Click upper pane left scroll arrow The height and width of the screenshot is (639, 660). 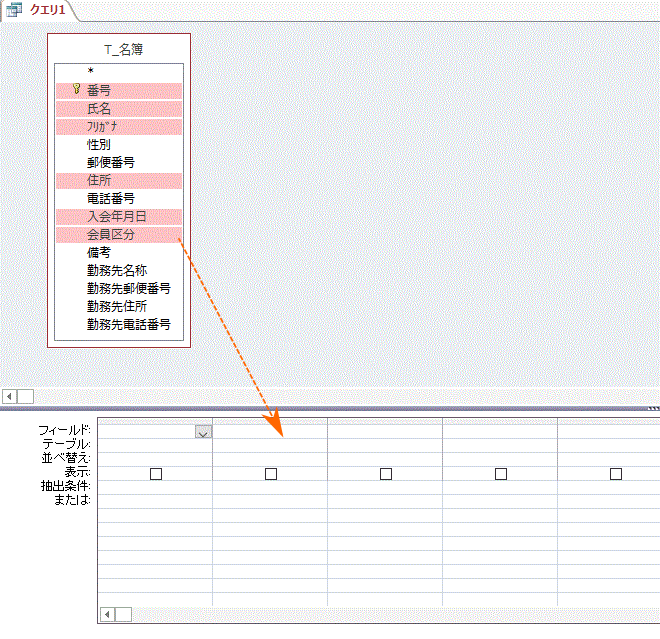9,397
